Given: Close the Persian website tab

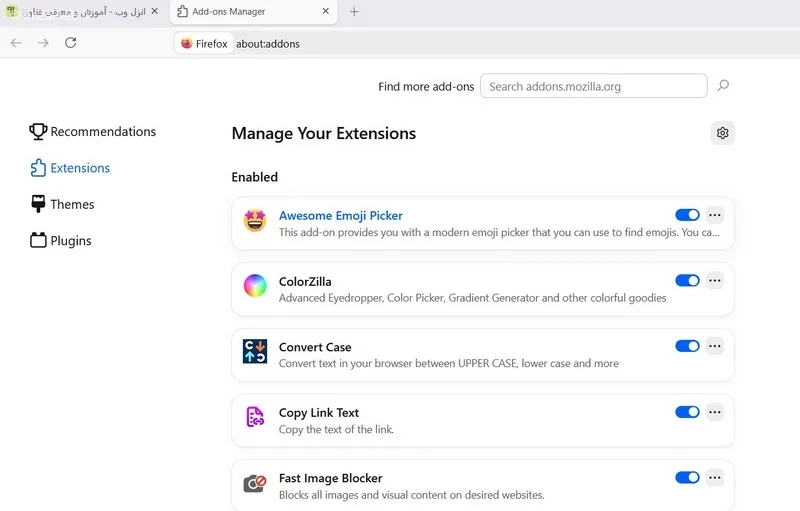Looking at the screenshot, I should coord(155,11).
